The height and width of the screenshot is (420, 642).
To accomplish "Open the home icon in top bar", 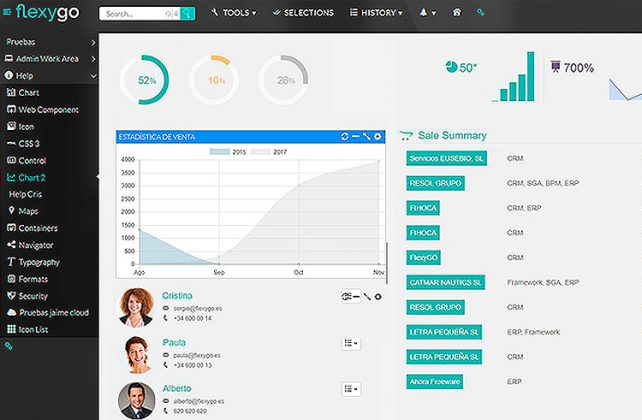I will coord(457,14).
